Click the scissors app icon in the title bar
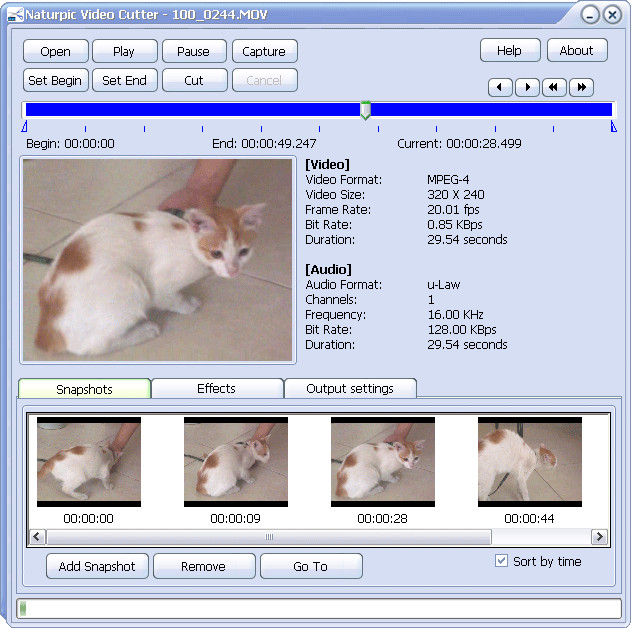This screenshot has height=628, width=631. point(15,15)
